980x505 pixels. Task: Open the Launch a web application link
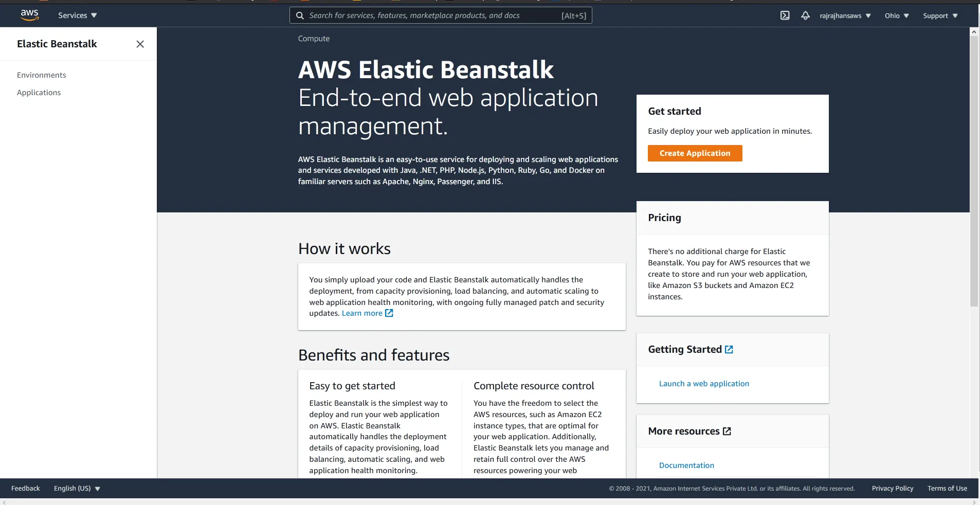704,383
